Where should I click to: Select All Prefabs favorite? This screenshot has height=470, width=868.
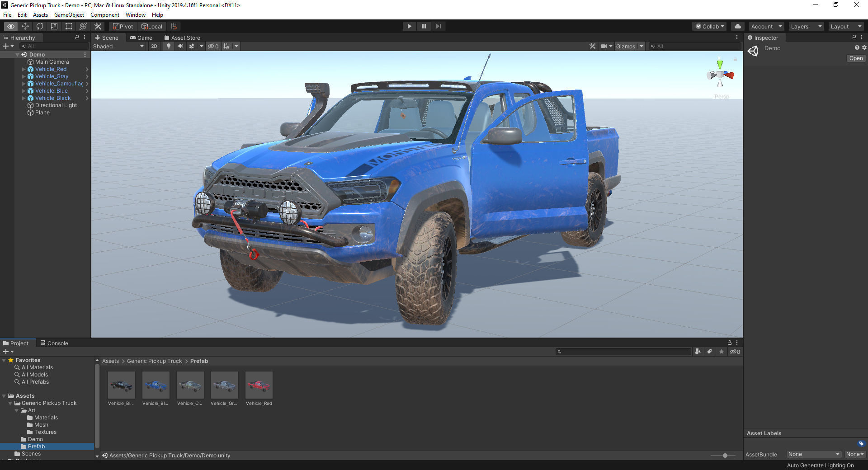click(x=35, y=382)
